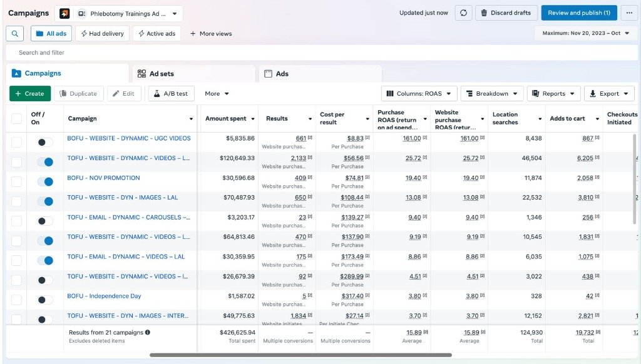641x364 pixels.
Task: Open the Columns: ROAS dropdown
Action: tap(419, 94)
